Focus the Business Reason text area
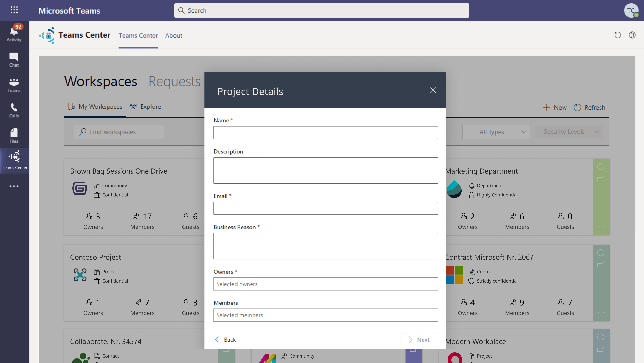The image size is (644, 363). tap(326, 246)
